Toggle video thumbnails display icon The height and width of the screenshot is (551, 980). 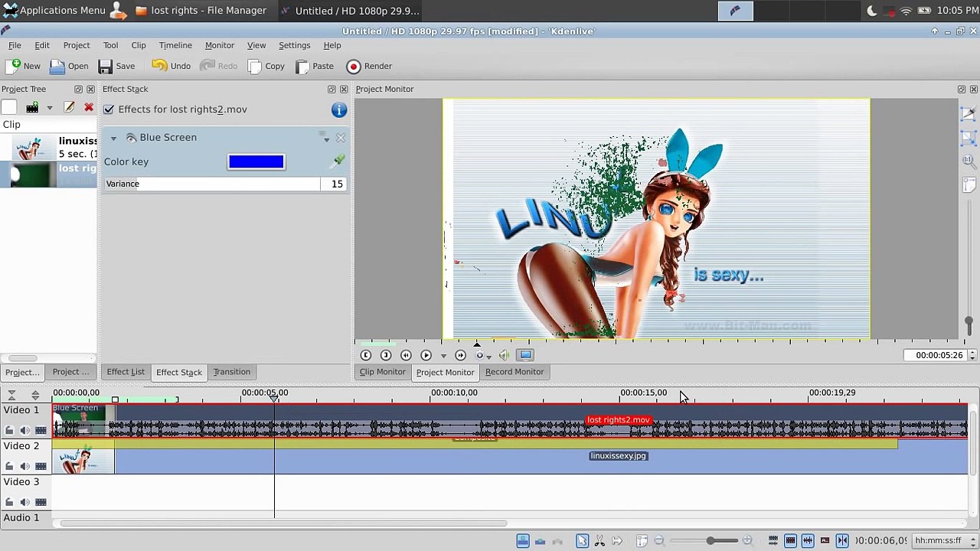coord(791,541)
